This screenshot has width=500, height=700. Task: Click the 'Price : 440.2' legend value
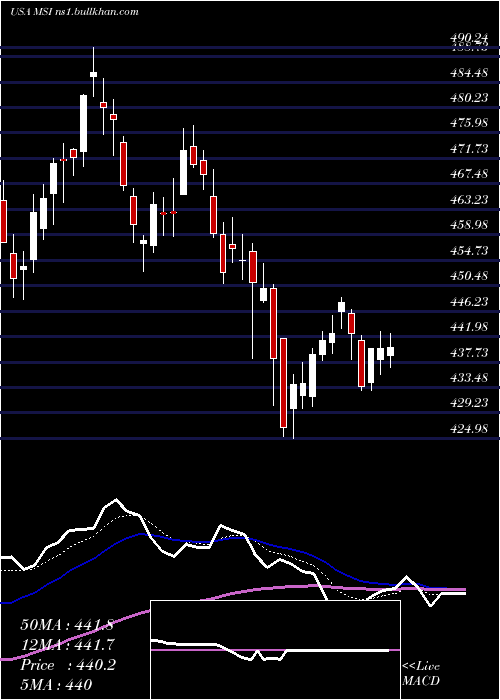pos(68,665)
